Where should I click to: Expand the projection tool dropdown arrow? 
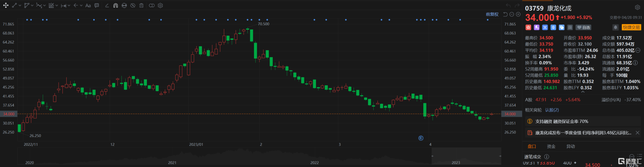pyautogui.click(x=57, y=6)
